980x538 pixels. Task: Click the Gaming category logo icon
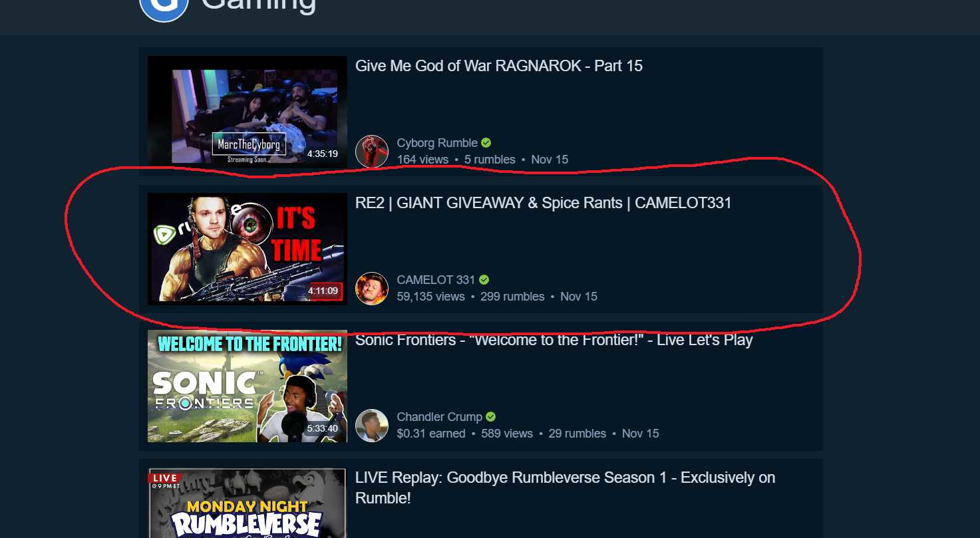click(164, 9)
